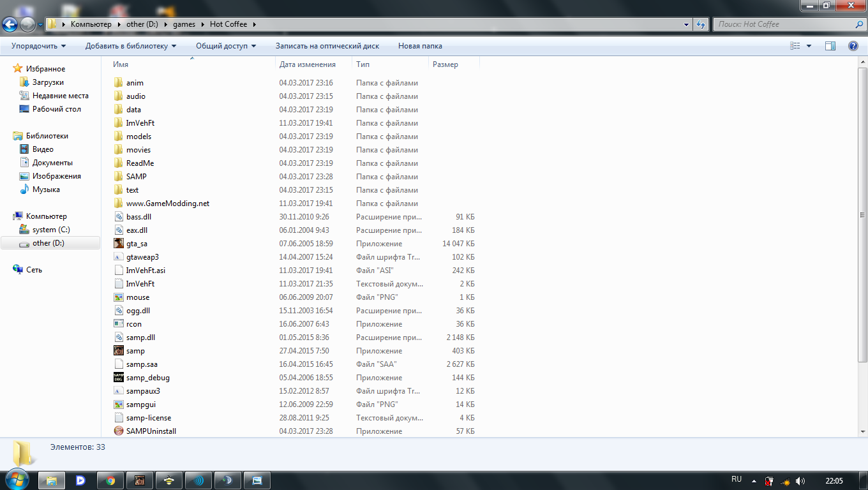Screen dimensions: 868x490
Task: Create a folder with Новая папка
Action: click(420, 46)
